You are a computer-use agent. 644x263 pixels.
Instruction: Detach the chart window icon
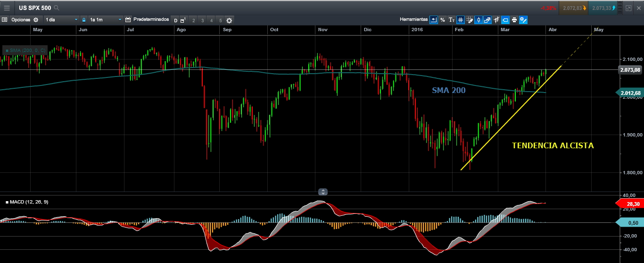coord(628,8)
